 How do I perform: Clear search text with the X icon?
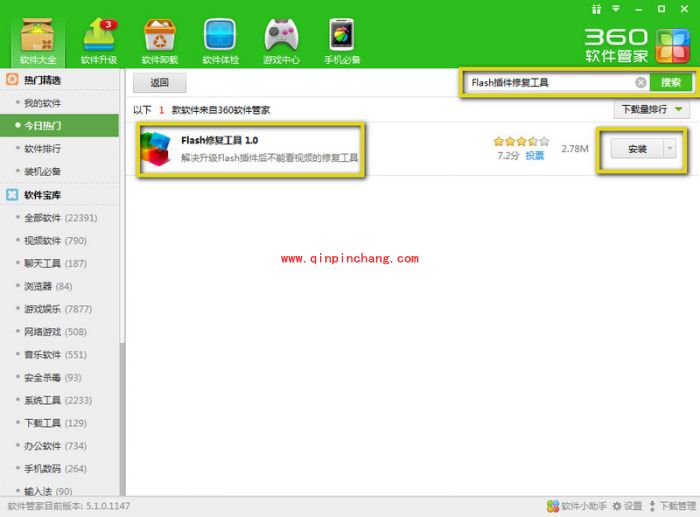(x=641, y=82)
